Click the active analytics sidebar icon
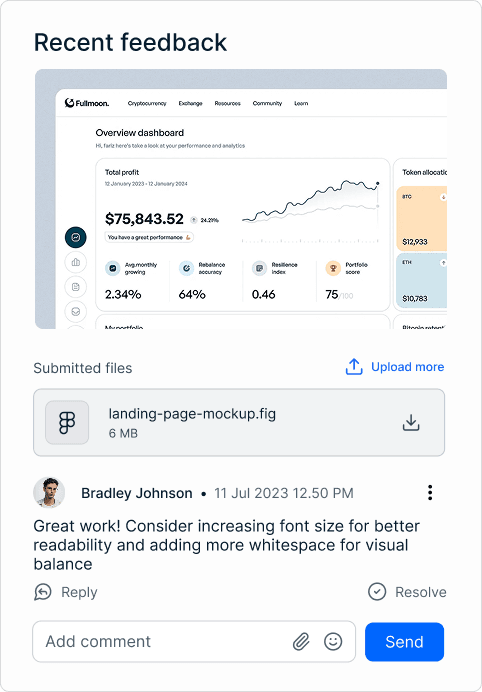This screenshot has height=692, width=482. pyautogui.click(x=75, y=237)
